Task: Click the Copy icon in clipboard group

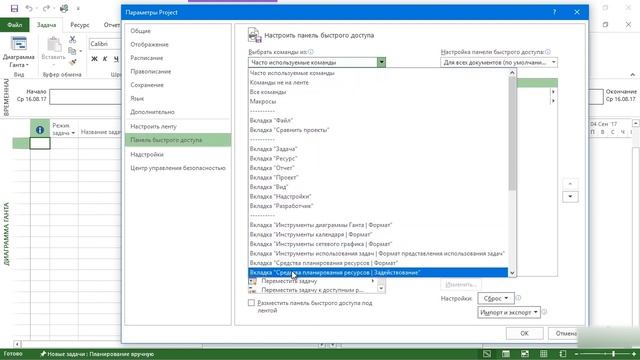Action: click(72, 51)
